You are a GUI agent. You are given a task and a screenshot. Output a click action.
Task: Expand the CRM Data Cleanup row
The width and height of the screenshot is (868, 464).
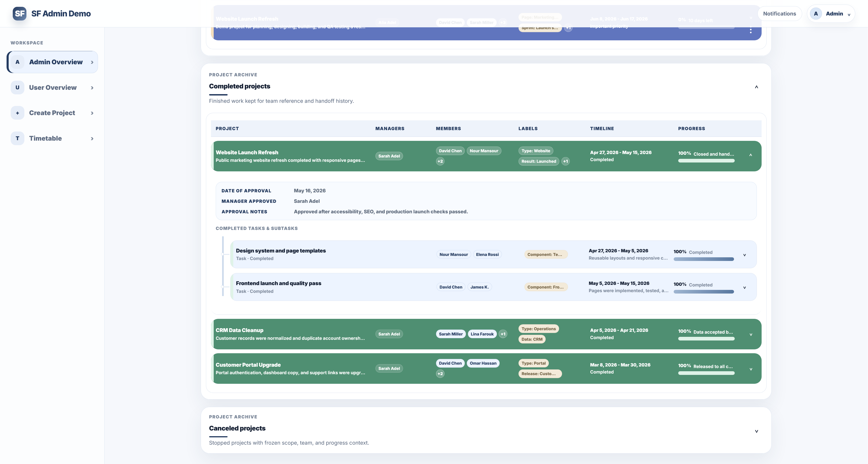751,335
